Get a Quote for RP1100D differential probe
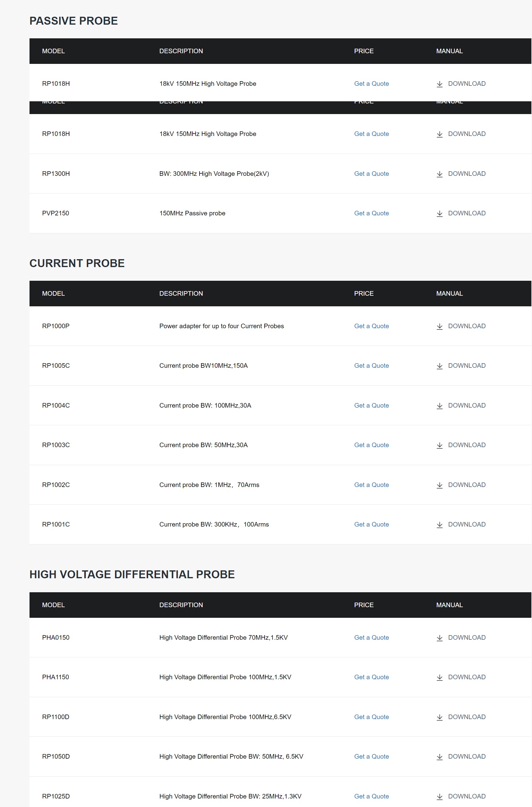The image size is (532, 807). (x=371, y=717)
